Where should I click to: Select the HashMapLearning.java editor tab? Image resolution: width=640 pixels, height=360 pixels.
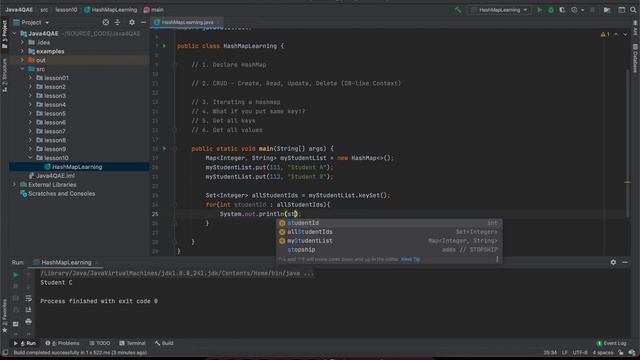click(x=187, y=22)
